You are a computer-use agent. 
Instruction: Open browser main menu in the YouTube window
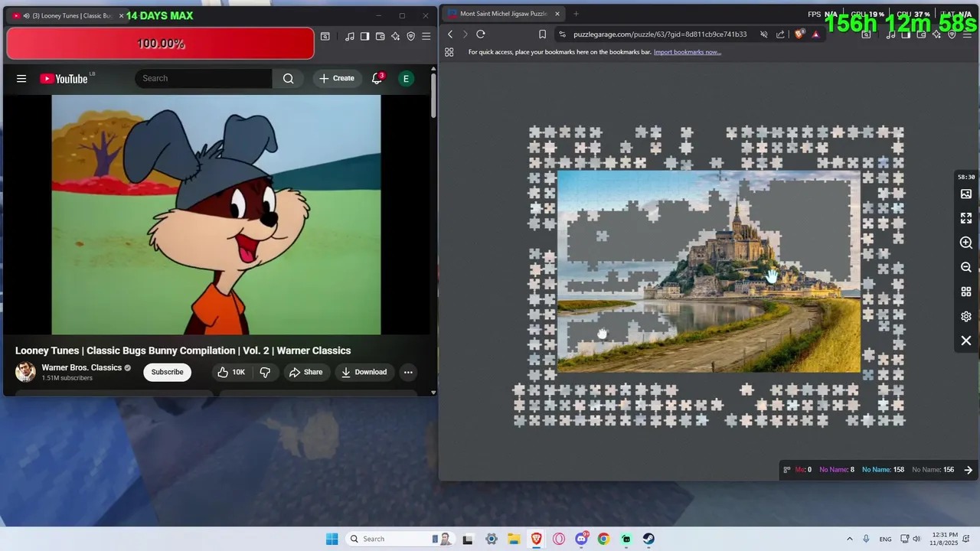click(x=426, y=36)
